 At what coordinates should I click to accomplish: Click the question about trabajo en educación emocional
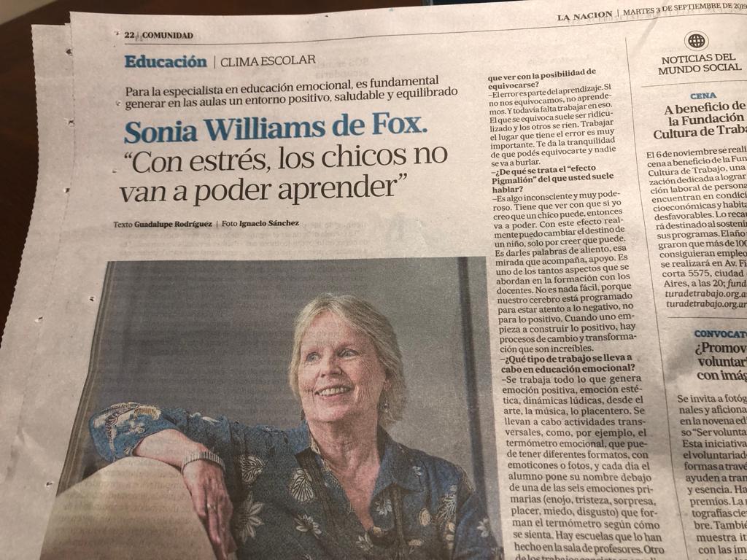tap(567, 363)
